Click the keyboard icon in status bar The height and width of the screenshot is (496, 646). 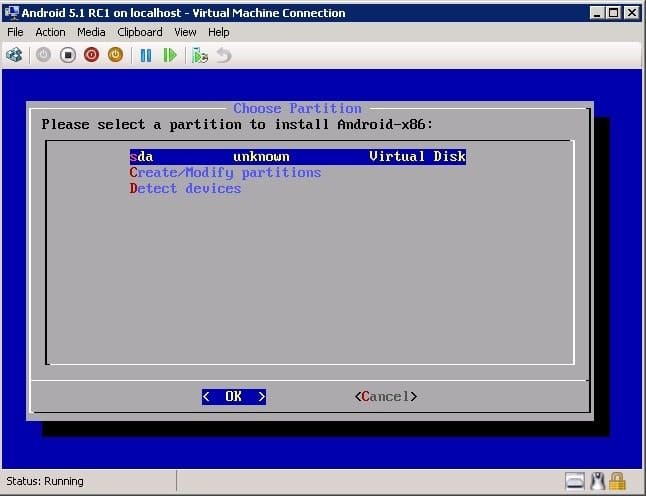coord(575,481)
